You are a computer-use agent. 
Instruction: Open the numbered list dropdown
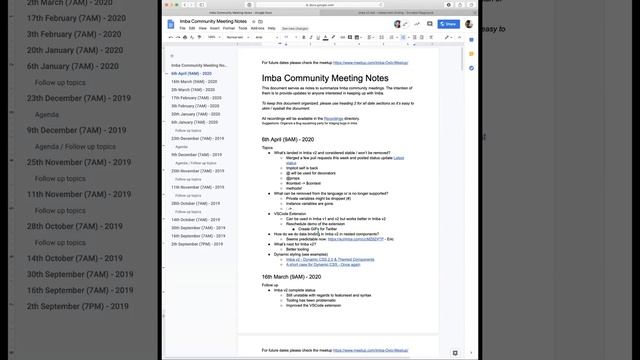tap(393, 37)
